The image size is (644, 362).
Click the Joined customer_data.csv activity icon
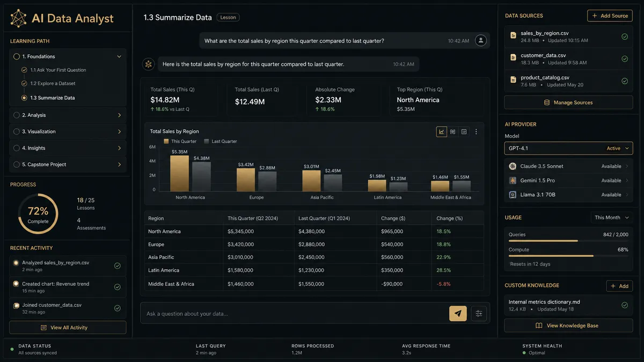point(16,305)
